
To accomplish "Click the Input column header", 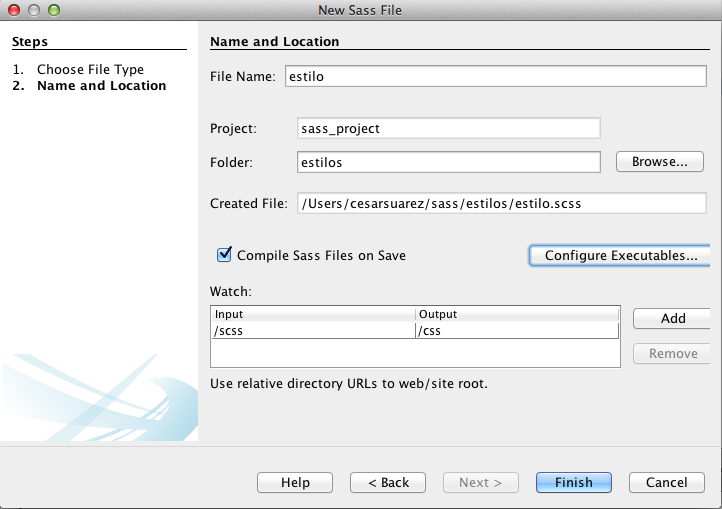I will [314, 314].
